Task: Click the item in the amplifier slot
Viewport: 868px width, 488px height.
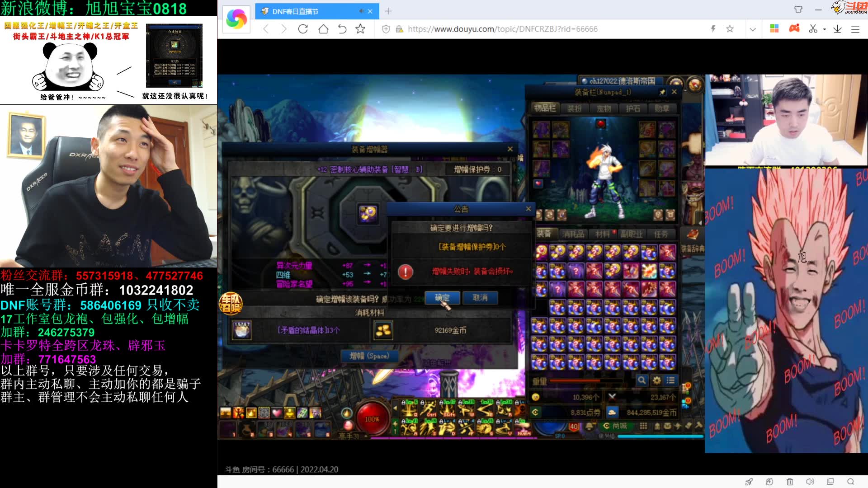Action: tap(368, 213)
